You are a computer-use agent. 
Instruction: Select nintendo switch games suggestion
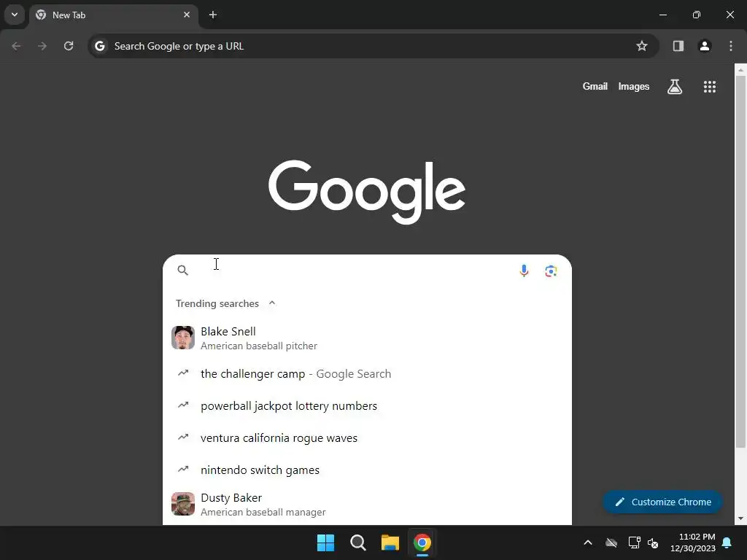click(x=367, y=470)
